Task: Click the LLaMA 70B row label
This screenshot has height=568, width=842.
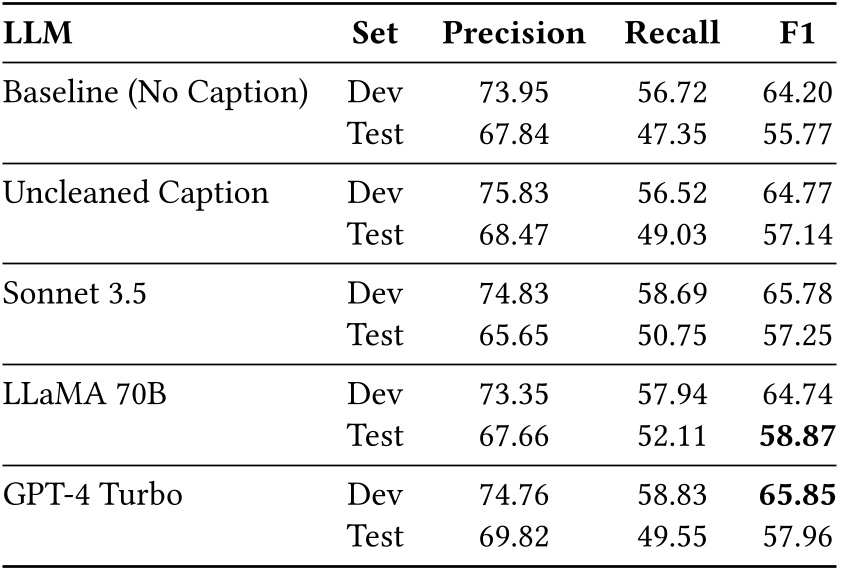Action: [x=84, y=394]
